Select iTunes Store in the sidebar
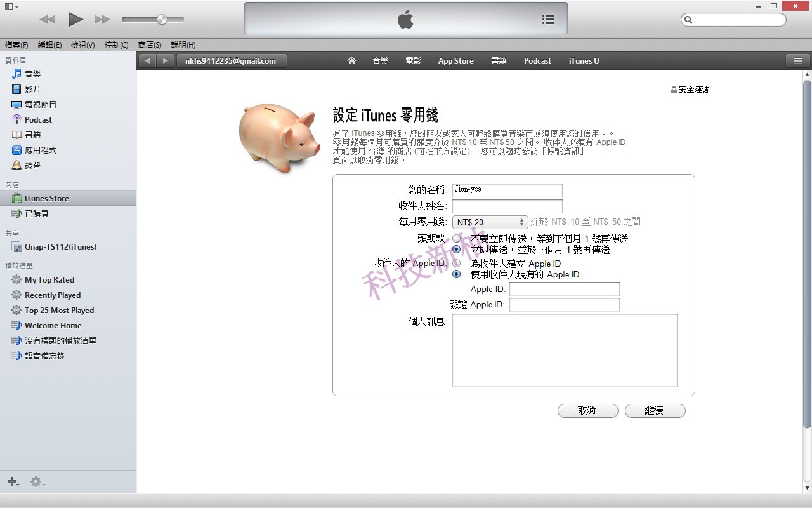 click(x=68, y=198)
